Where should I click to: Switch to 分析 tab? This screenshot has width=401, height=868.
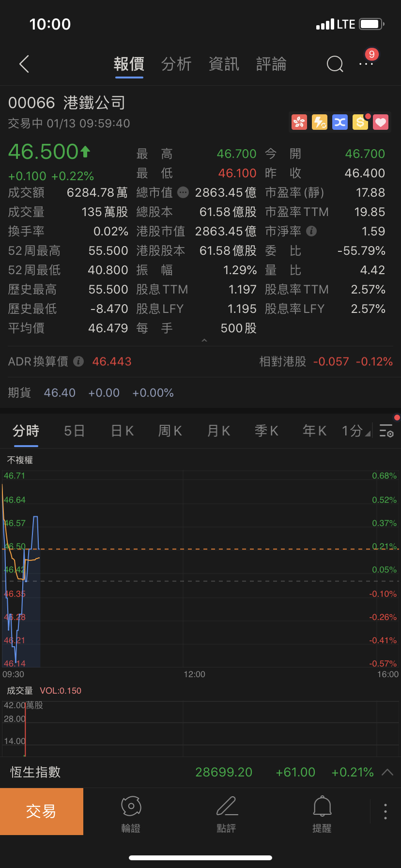pyautogui.click(x=176, y=64)
